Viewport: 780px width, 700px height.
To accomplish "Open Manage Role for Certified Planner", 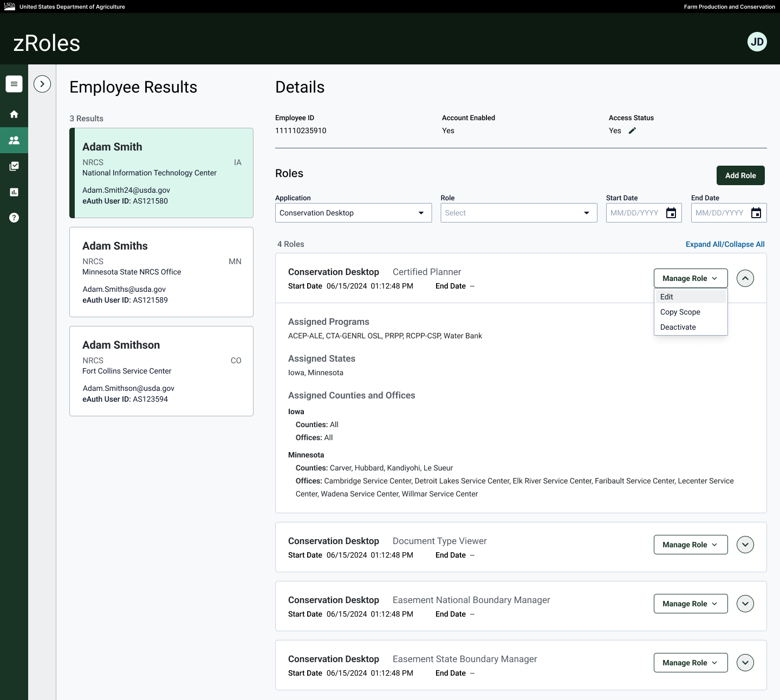I will click(691, 278).
